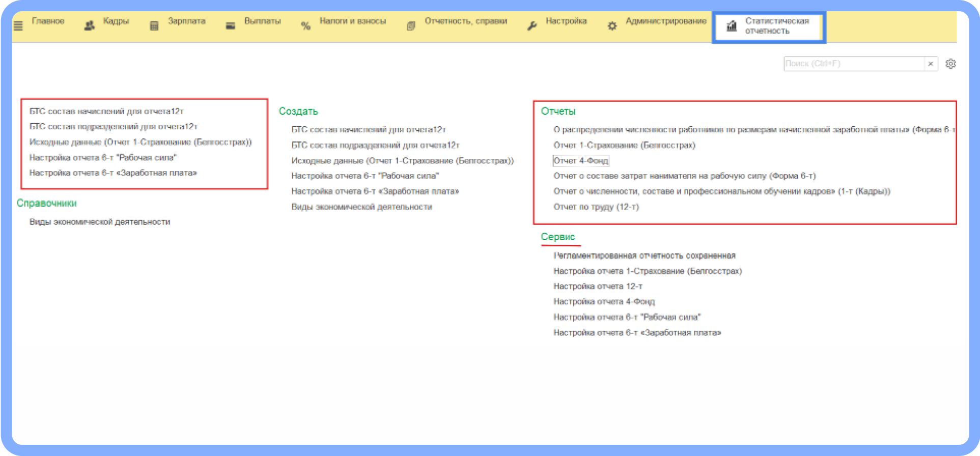Open the Статистическая отчетность section tab
Image resolution: width=980 pixels, height=456 pixels.
click(777, 26)
